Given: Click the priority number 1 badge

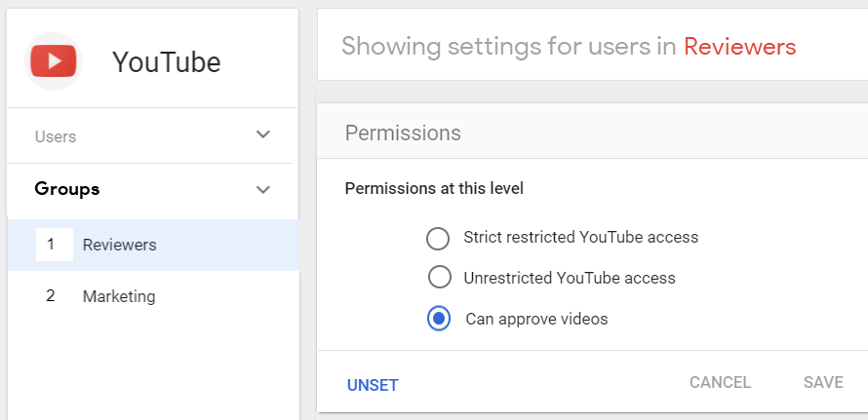Looking at the screenshot, I should (x=53, y=245).
